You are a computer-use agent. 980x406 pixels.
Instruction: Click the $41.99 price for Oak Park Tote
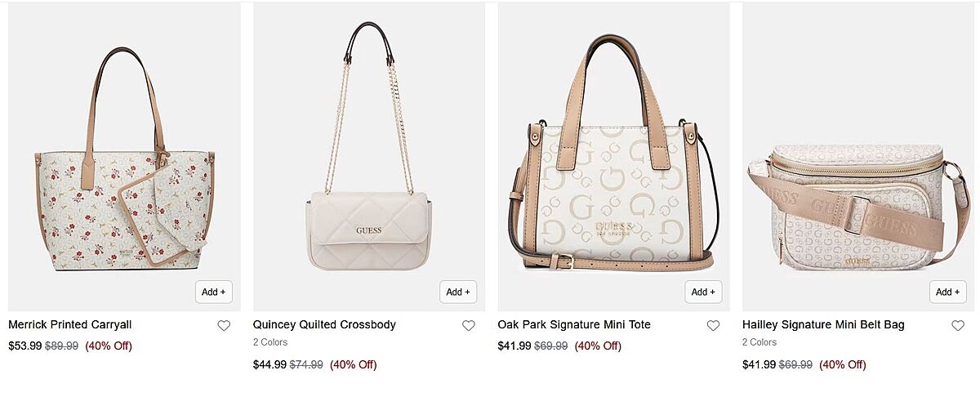click(x=514, y=346)
